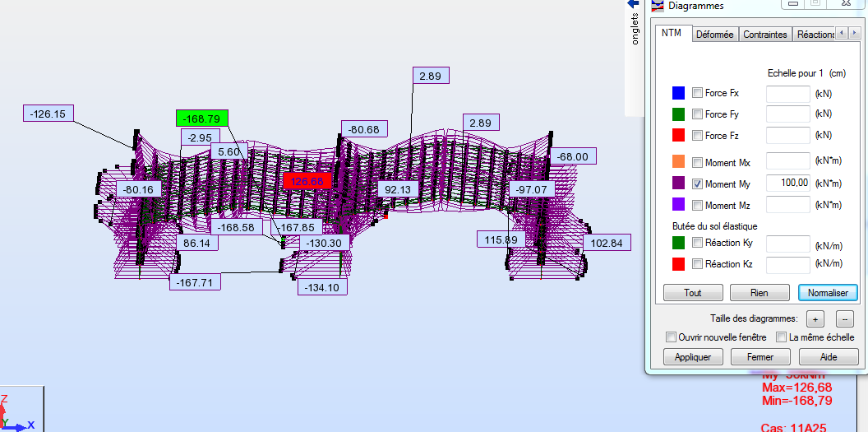Image resolution: width=868 pixels, height=432 pixels.
Task: Click the red Force Fz color swatch
Action: point(678,135)
